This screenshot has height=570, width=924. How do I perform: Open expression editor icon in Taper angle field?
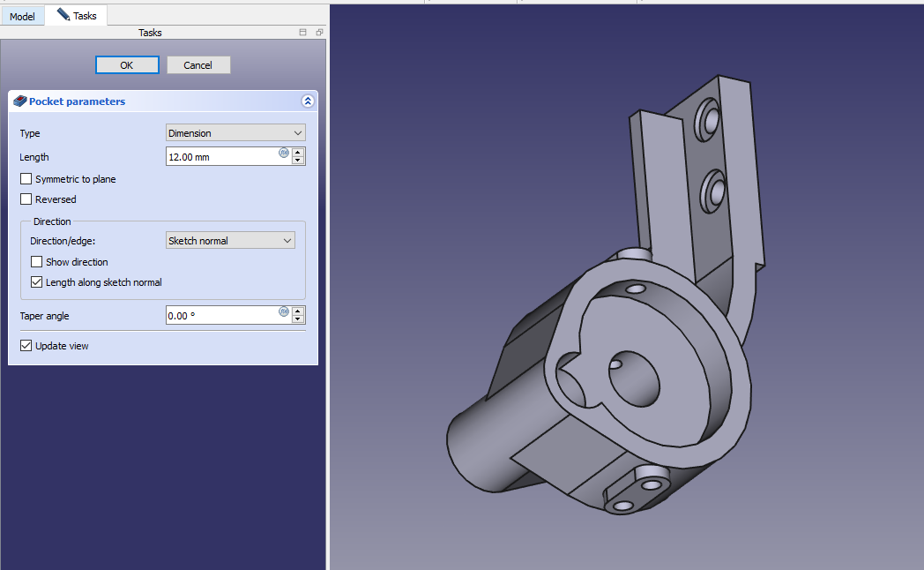tap(284, 311)
